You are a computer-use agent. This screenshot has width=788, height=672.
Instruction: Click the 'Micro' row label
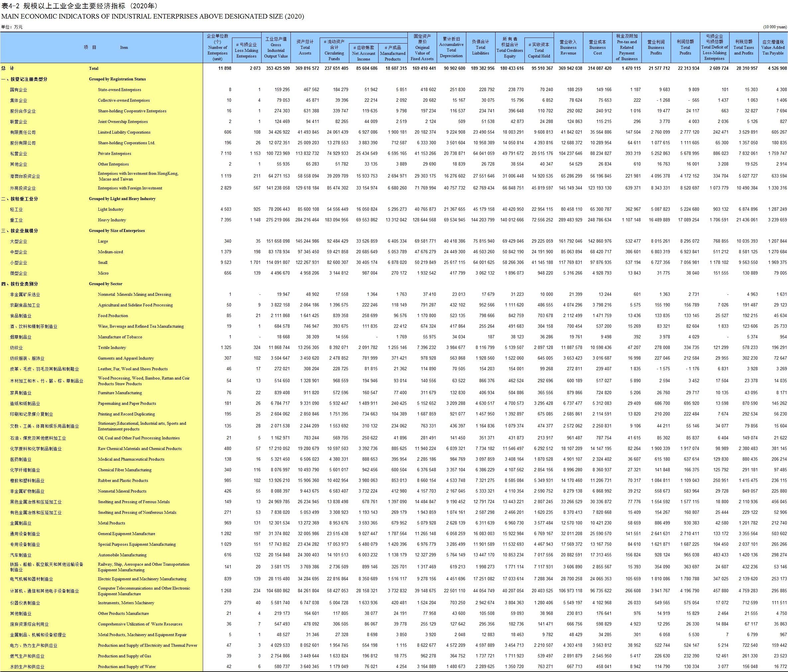(103, 274)
